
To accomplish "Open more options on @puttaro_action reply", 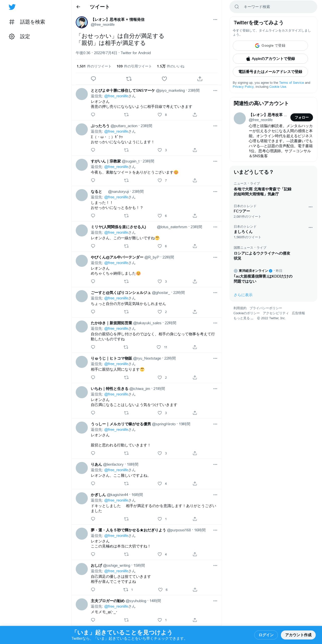I will click(x=215, y=126).
